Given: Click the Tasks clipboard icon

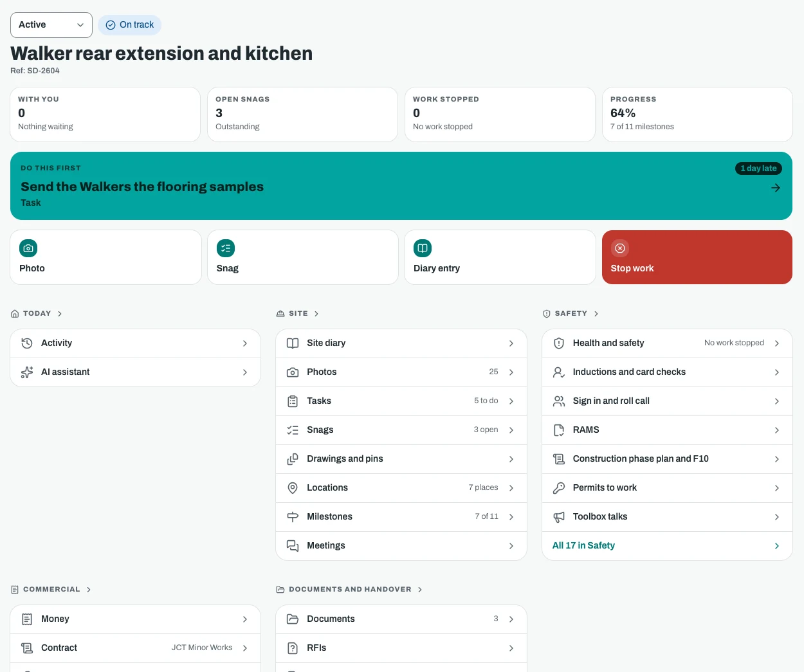Looking at the screenshot, I should 293,401.
